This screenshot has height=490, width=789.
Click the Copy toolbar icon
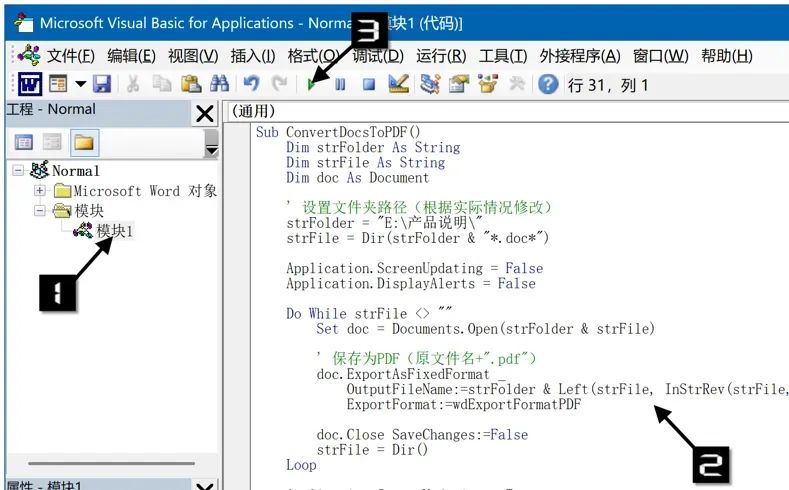click(x=162, y=84)
